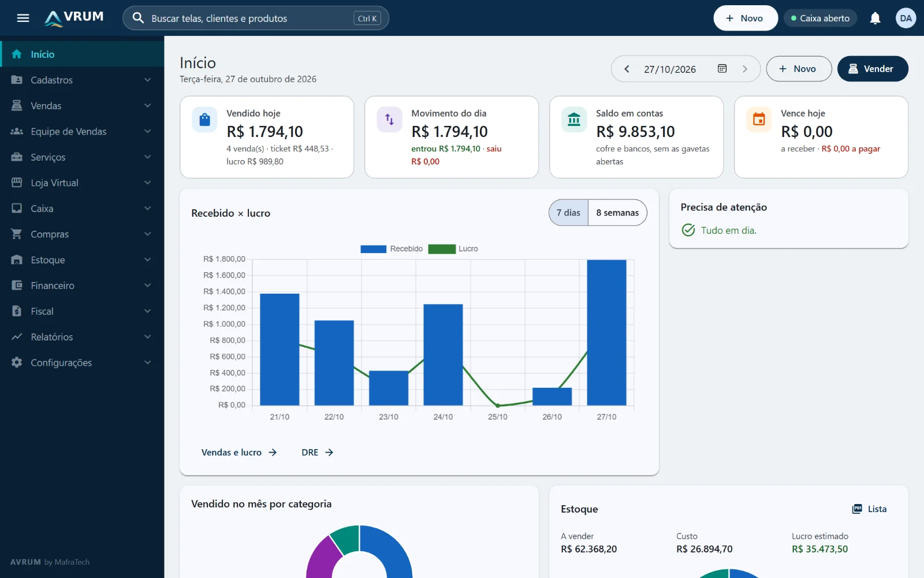Viewport: 924px width, 578px height.
Task: Click the 27/10 bar in the chart
Action: point(606,332)
